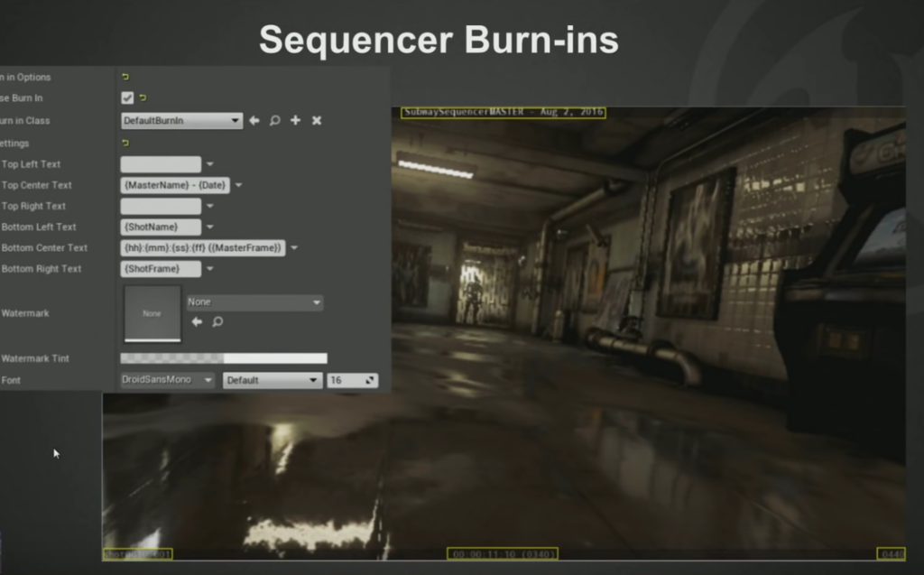924x575 pixels.
Task: Open the Watermark None asset dropdown
Action: pyautogui.click(x=254, y=302)
